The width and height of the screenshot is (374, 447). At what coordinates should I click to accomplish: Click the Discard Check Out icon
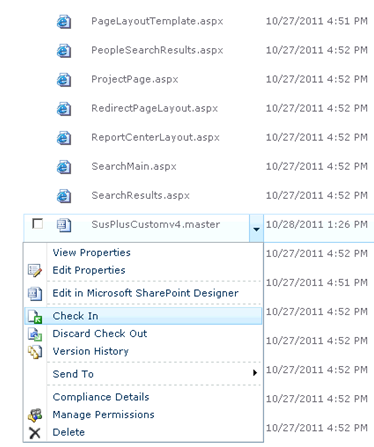coord(35,334)
